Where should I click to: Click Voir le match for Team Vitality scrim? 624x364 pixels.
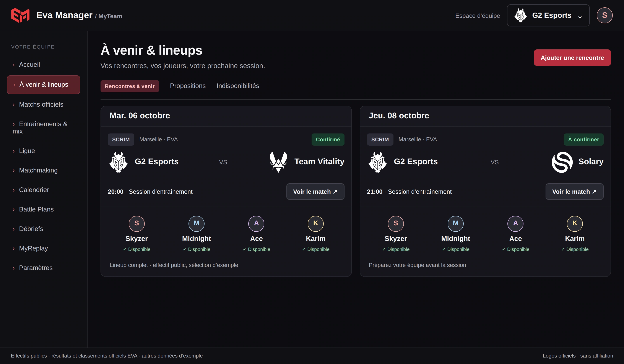[x=315, y=192]
